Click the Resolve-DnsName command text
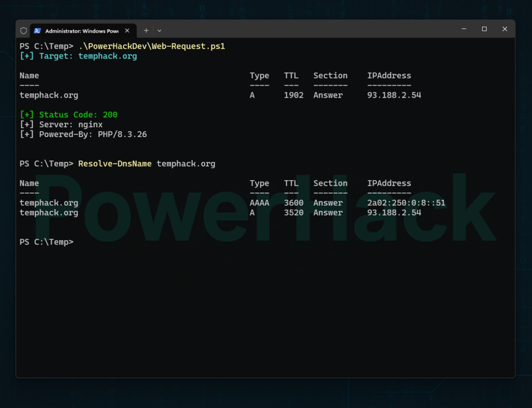The image size is (532, 408). pyautogui.click(x=115, y=164)
